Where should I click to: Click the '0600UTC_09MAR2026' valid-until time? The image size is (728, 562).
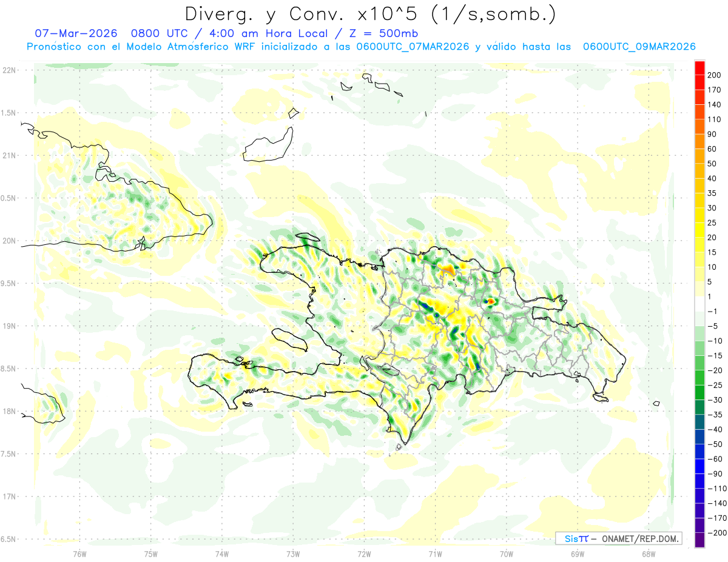639,47
